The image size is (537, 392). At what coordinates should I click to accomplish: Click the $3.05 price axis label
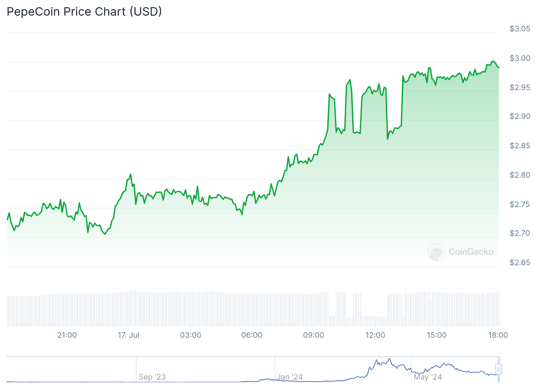pos(520,29)
